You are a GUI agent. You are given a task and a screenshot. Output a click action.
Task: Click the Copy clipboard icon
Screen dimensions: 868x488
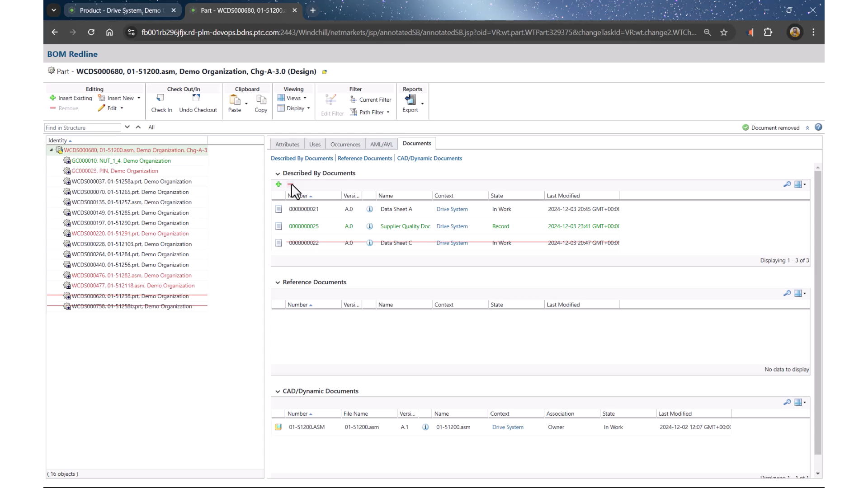click(x=261, y=99)
